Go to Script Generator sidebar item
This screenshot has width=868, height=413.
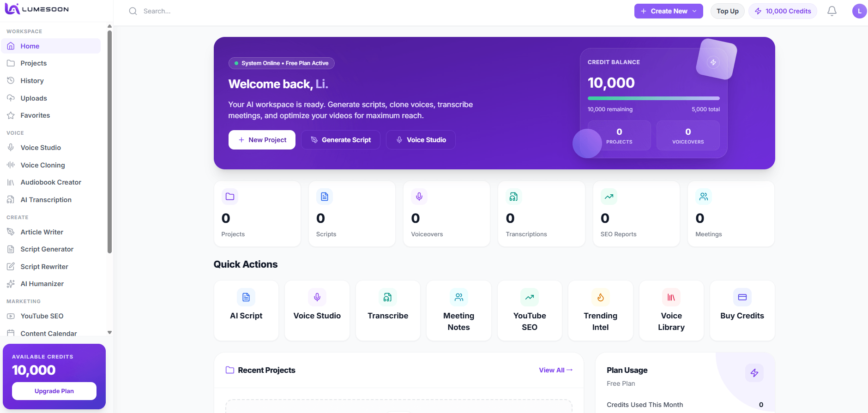click(x=51, y=249)
